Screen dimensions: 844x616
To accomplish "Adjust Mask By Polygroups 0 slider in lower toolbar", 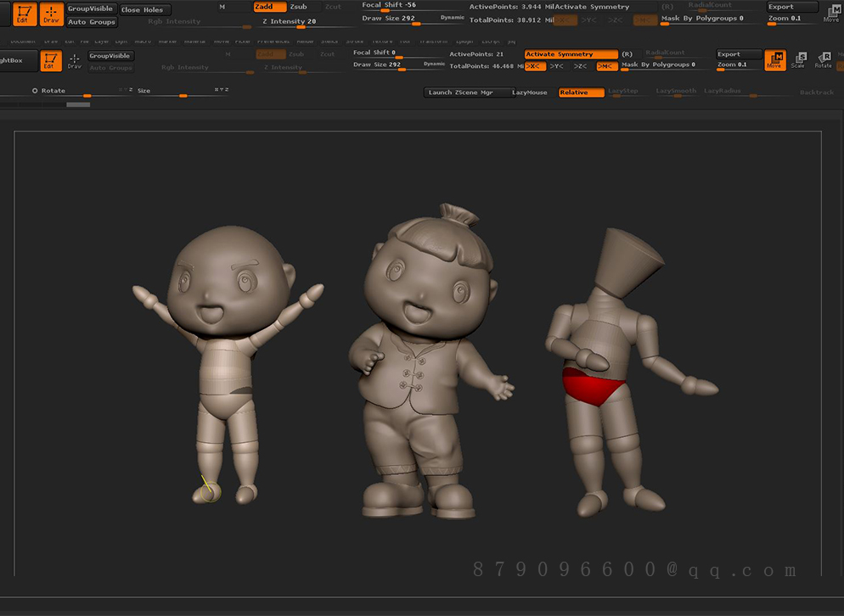I will [x=666, y=65].
